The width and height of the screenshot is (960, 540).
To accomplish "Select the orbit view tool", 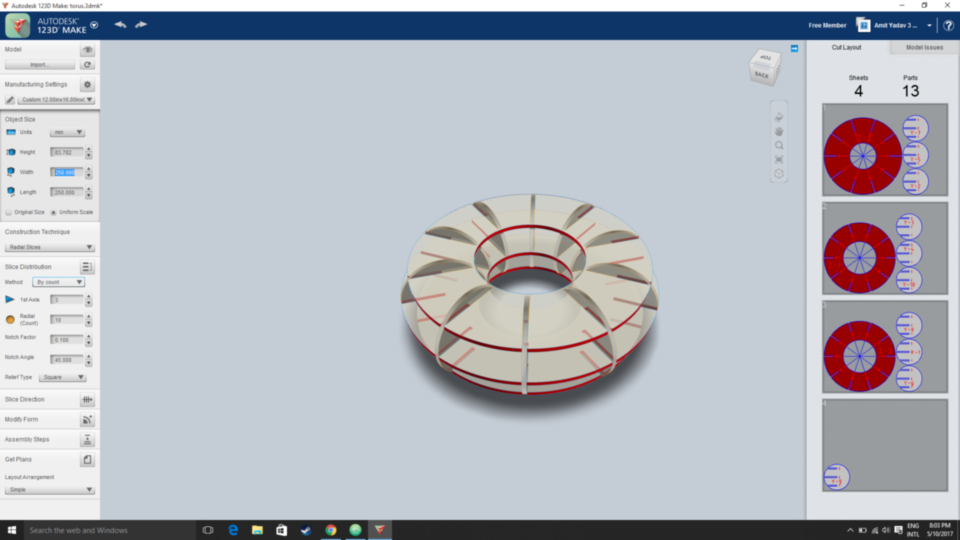I will [779, 117].
